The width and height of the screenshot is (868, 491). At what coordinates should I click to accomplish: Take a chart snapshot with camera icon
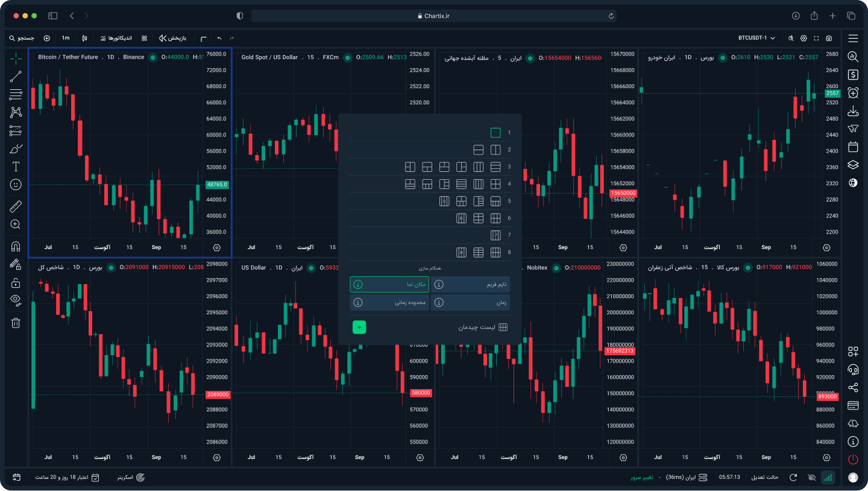(829, 38)
